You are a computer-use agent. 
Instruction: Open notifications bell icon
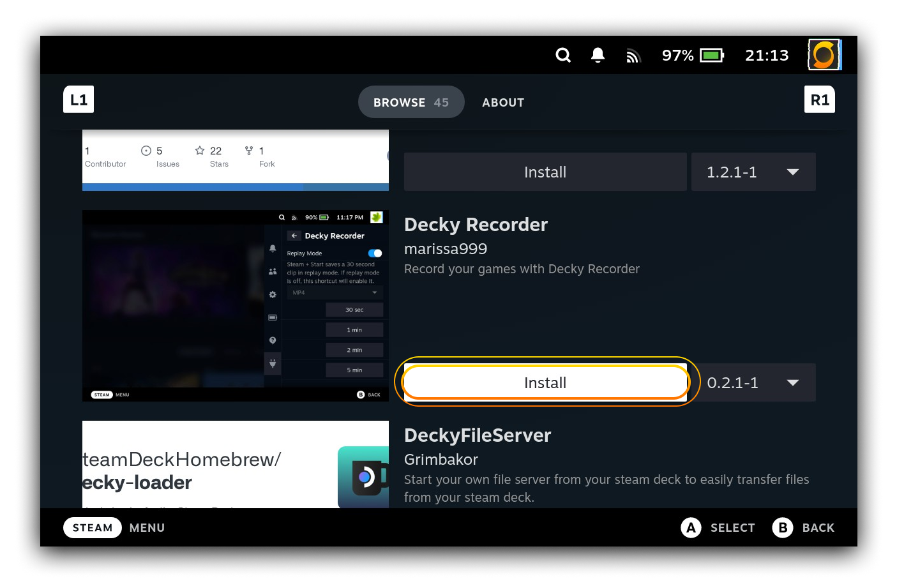(x=598, y=56)
